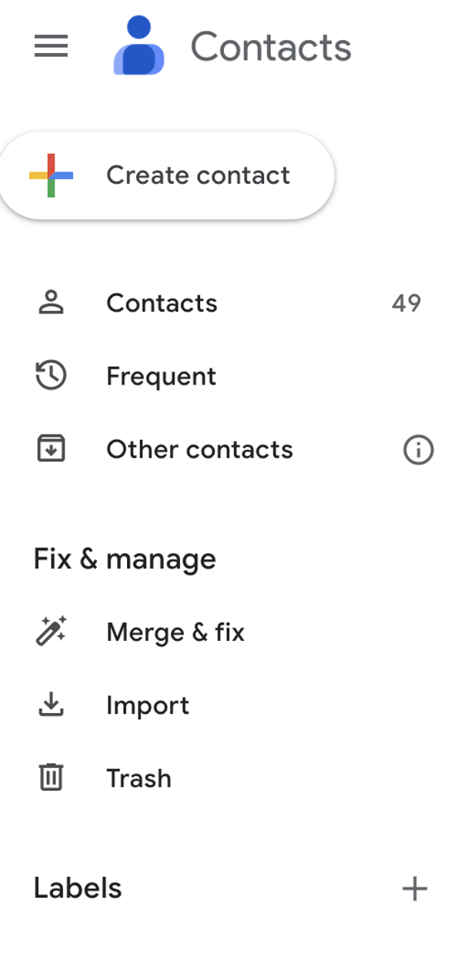Select the person icon beside Contacts
The height and width of the screenshot is (980, 468).
pos(52,302)
